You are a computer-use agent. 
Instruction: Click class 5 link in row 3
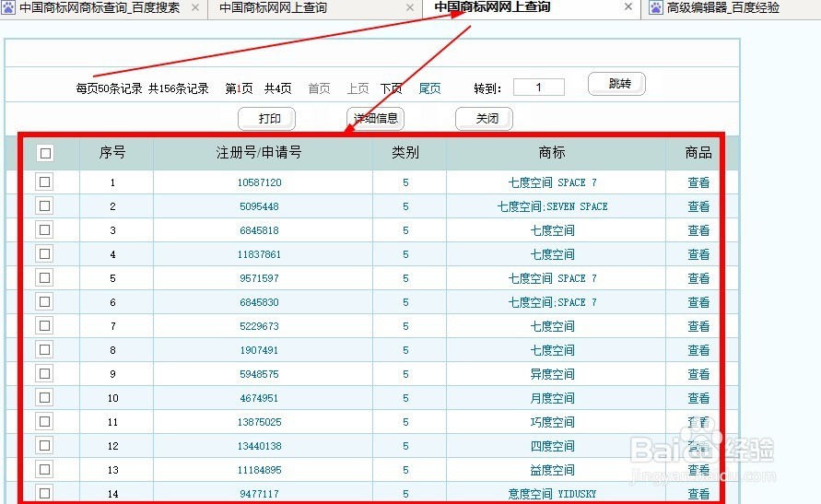405,230
